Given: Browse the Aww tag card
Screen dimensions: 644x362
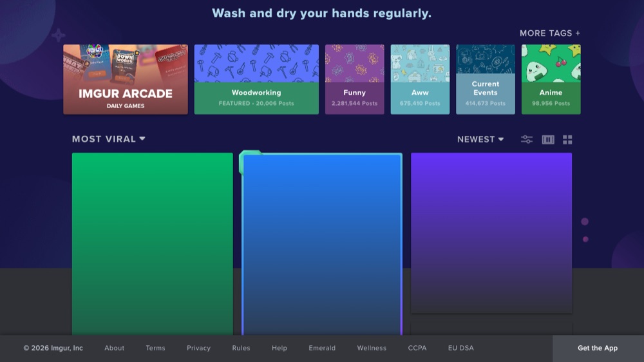Looking at the screenshot, I should [420, 79].
